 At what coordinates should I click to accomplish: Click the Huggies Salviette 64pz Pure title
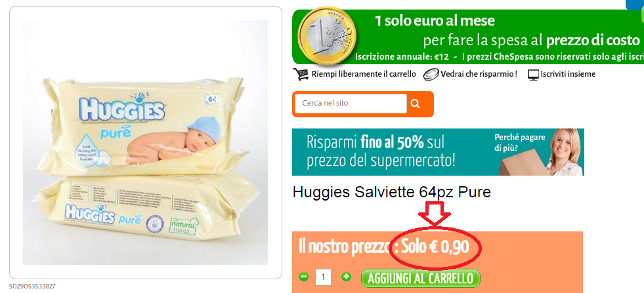click(x=392, y=192)
